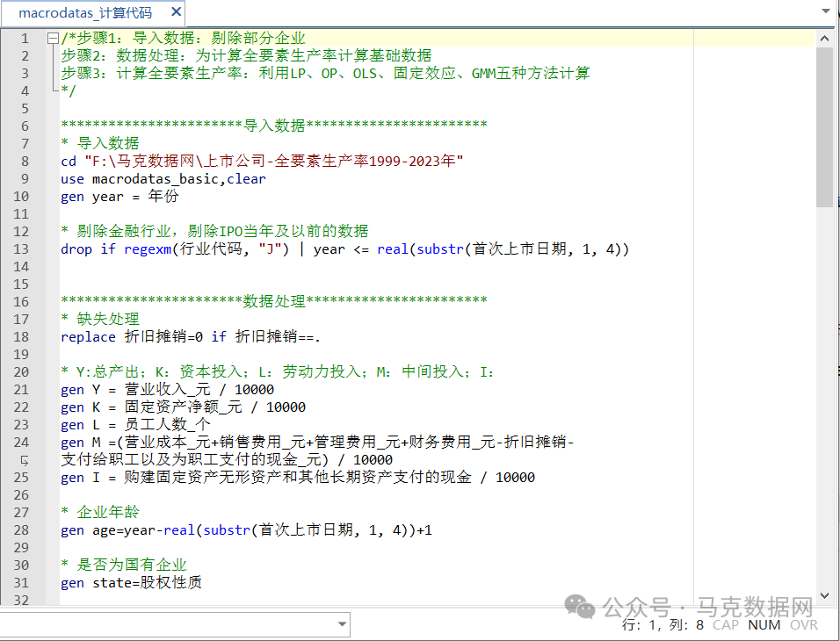
Task: Click the 'gen Y = 营业收入_元' line
Action: (x=167, y=390)
